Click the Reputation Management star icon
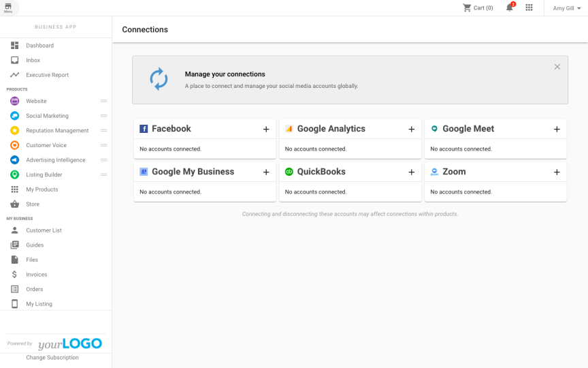 (x=14, y=130)
